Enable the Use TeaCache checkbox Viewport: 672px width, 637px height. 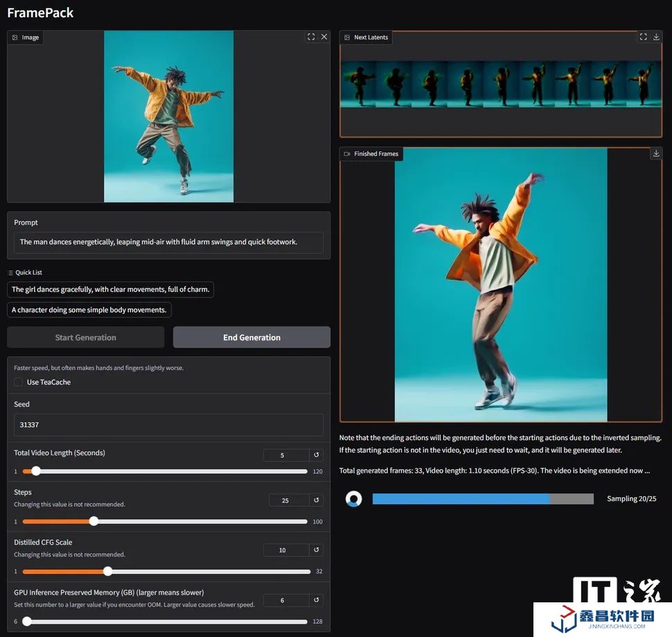click(x=19, y=382)
